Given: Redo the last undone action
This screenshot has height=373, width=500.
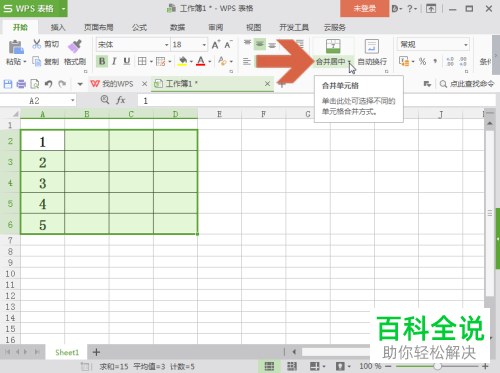Looking at the screenshot, I should (62, 84).
